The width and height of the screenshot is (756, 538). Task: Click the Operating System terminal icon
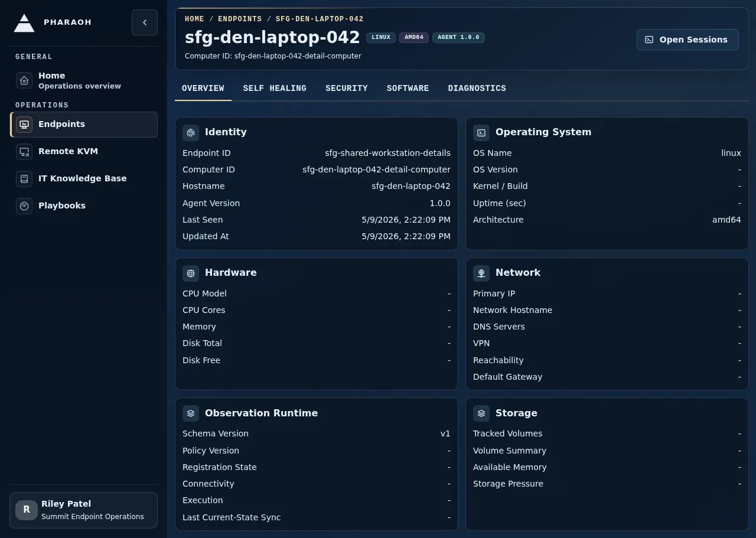click(481, 133)
